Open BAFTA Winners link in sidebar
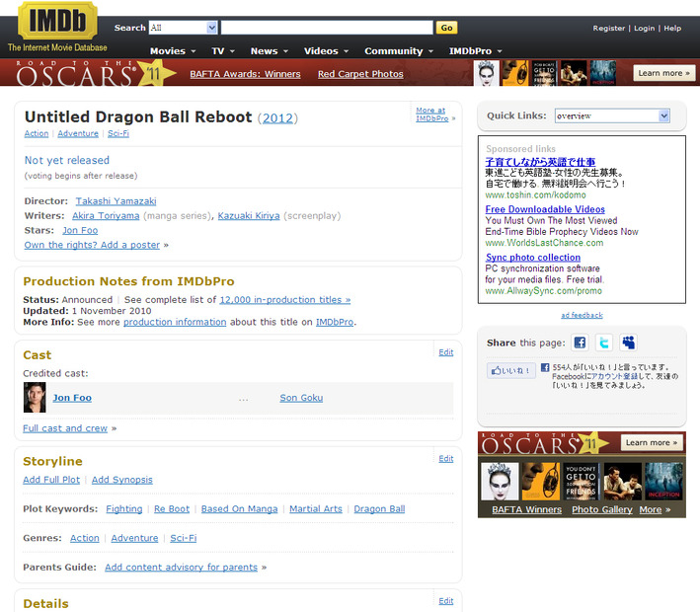The height and width of the screenshot is (612, 700). tap(527, 509)
